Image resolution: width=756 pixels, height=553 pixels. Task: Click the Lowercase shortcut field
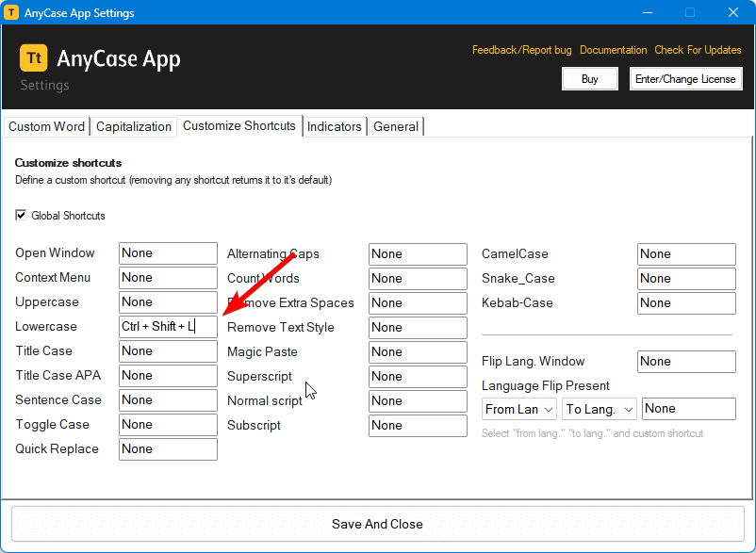tap(169, 327)
